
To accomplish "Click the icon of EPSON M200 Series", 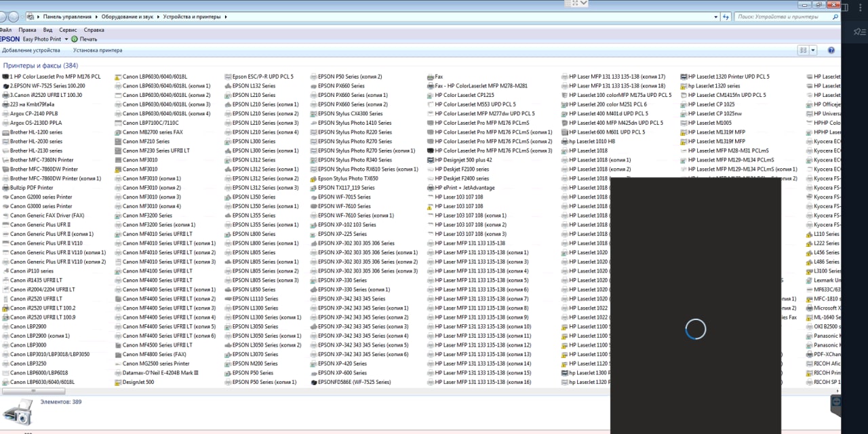I will (x=228, y=363).
